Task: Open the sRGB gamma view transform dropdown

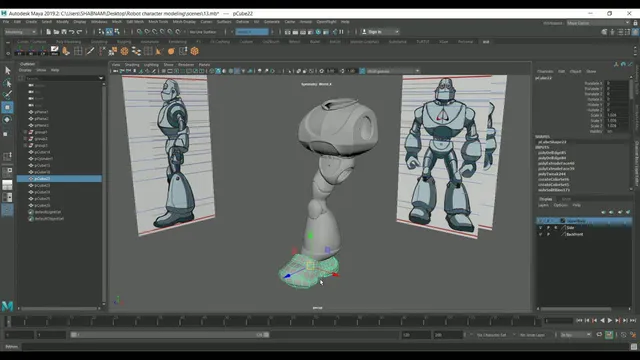Action: [393, 71]
